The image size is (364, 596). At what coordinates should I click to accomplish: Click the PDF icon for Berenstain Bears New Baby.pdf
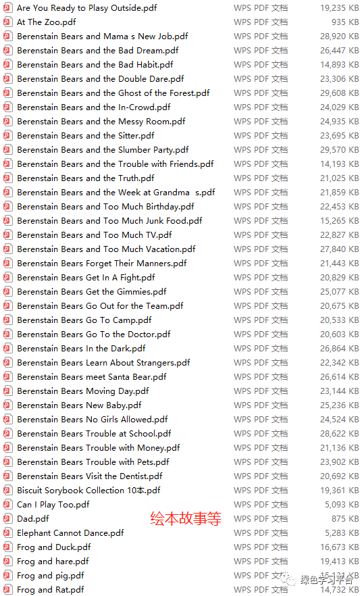click(7, 405)
